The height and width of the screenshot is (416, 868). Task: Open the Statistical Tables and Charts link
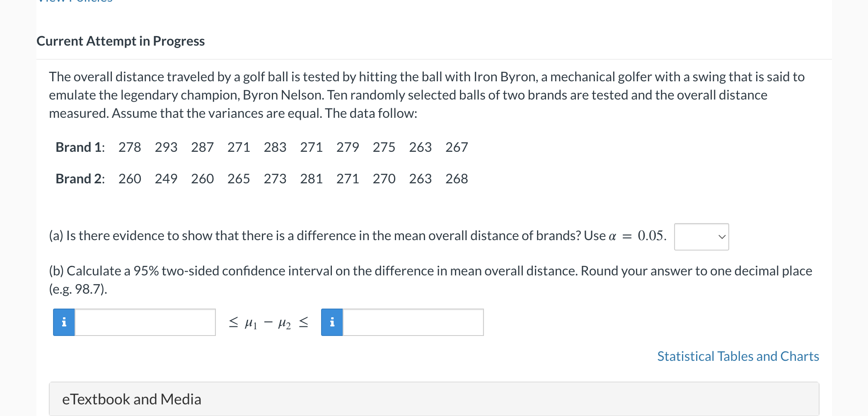point(738,356)
